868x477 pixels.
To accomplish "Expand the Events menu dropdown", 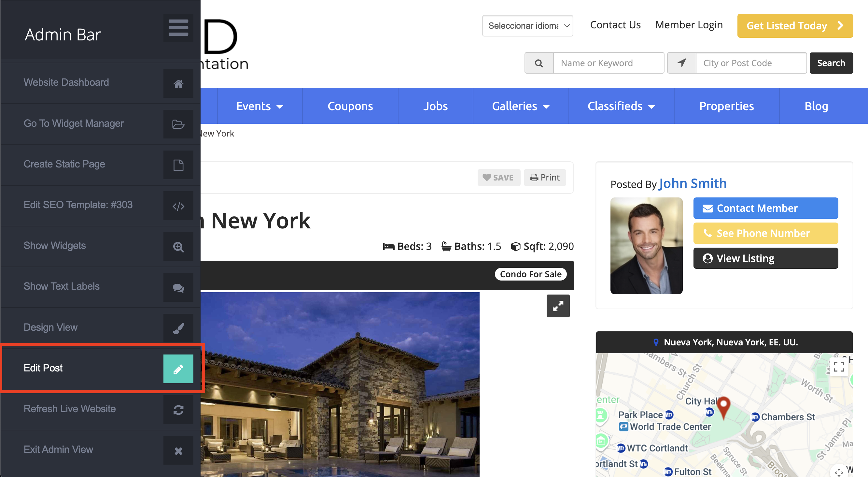I will (259, 106).
